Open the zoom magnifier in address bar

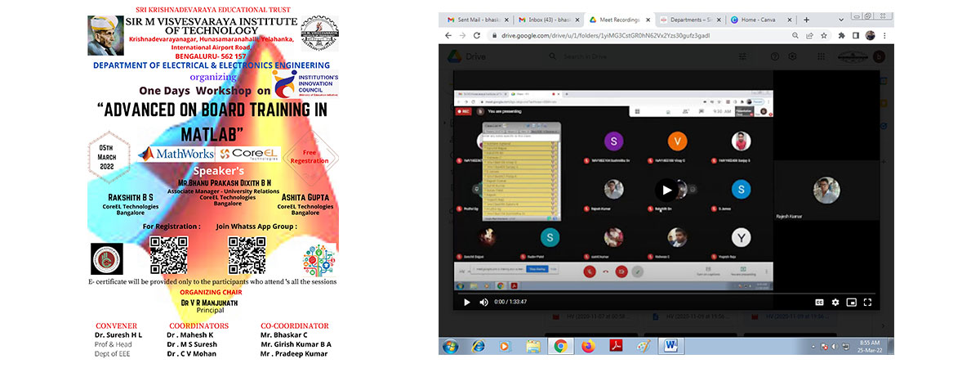click(795, 35)
